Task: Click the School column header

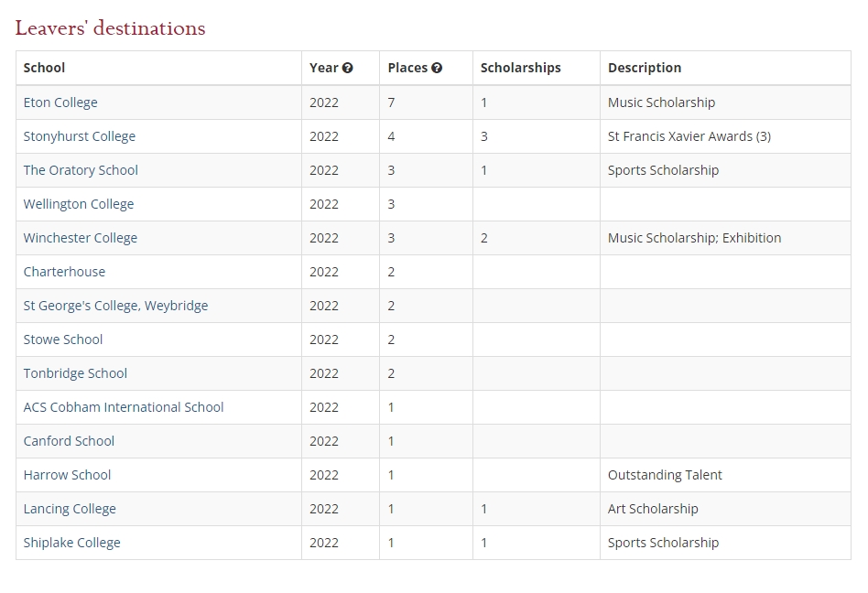Action: tap(45, 68)
